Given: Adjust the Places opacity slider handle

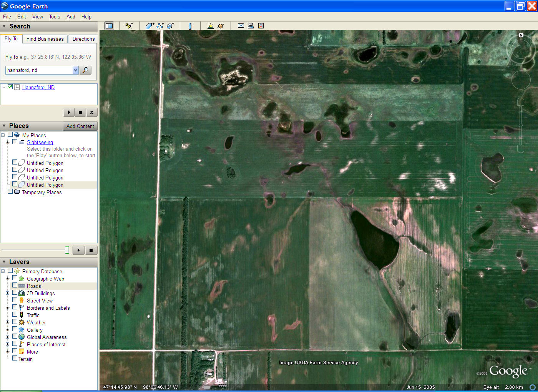Looking at the screenshot, I should tap(67, 250).
